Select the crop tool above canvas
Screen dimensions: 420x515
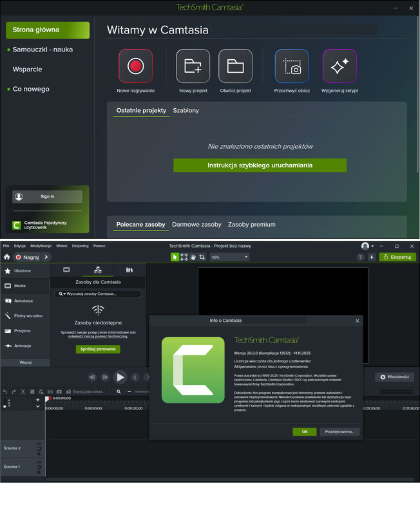[x=202, y=257]
